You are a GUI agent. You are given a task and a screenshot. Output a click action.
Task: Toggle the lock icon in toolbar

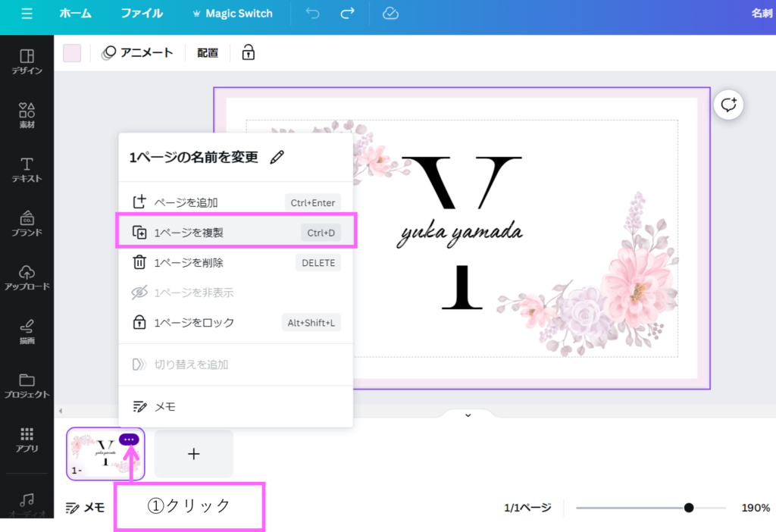pyautogui.click(x=248, y=52)
